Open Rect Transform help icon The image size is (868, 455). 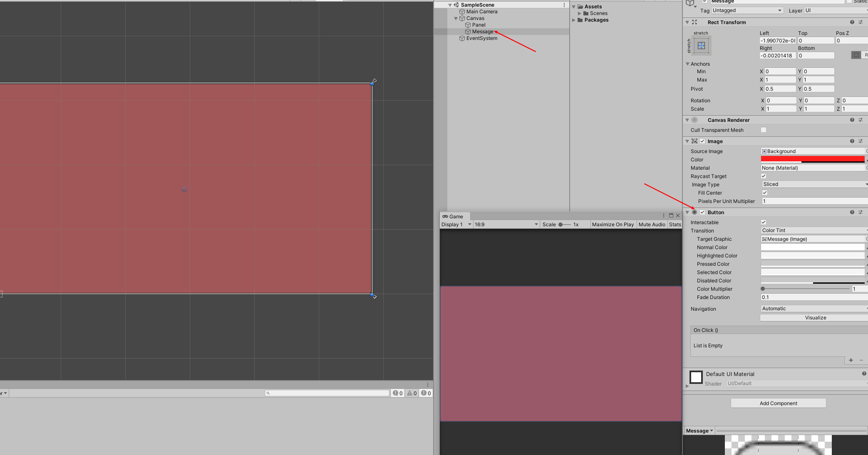pyautogui.click(x=852, y=22)
